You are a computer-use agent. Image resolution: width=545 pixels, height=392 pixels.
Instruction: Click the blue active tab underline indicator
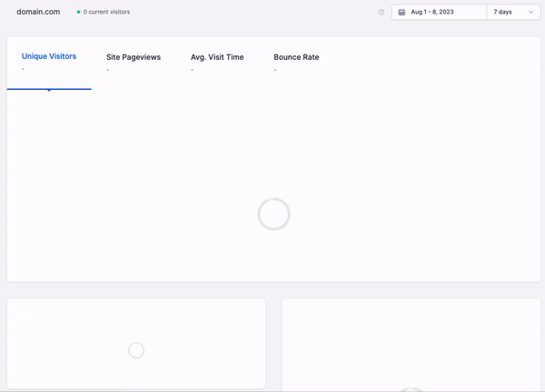click(x=49, y=89)
